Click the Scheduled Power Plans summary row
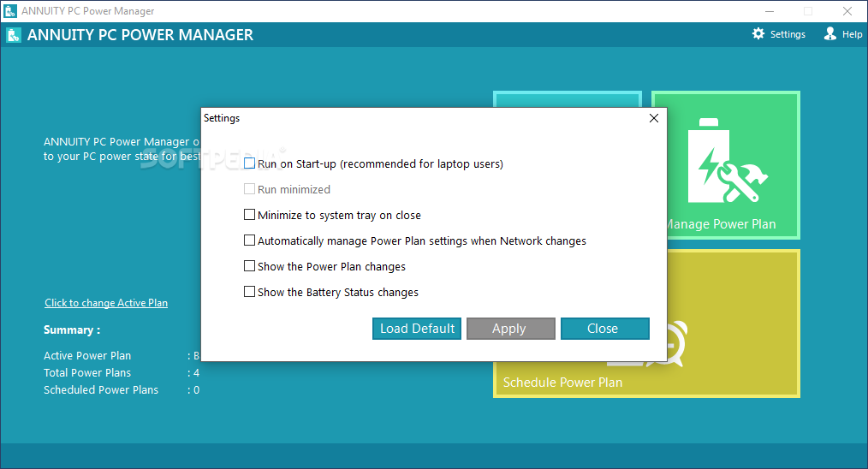The image size is (868, 469). coord(122,389)
